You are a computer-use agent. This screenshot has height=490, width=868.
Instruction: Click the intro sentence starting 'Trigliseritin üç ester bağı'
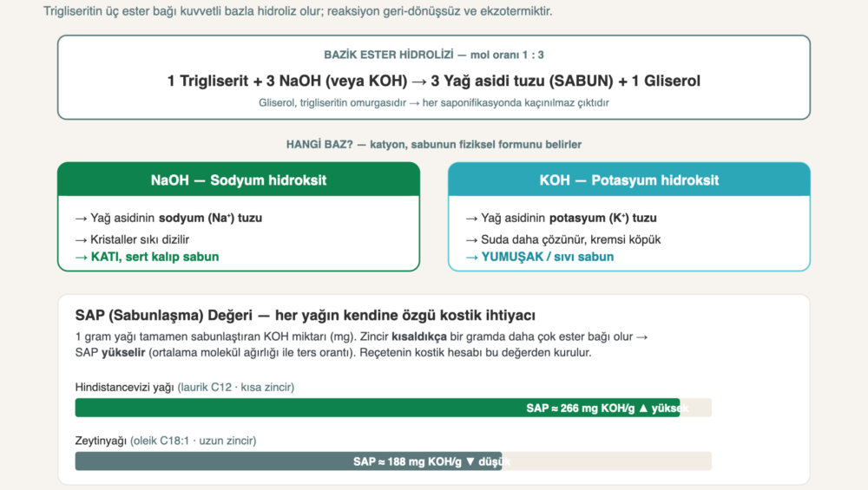pos(298,11)
